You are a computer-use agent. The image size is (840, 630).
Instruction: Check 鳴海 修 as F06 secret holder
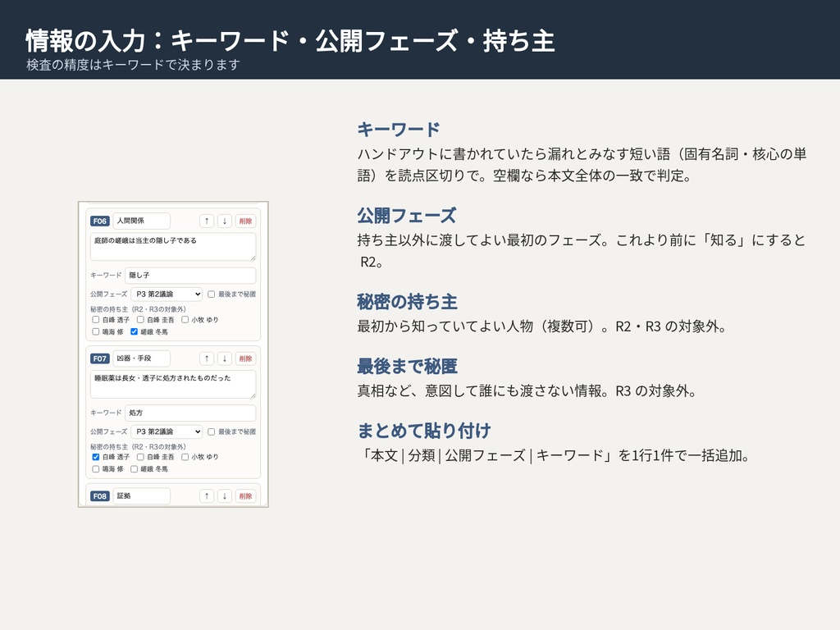tap(96, 331)
